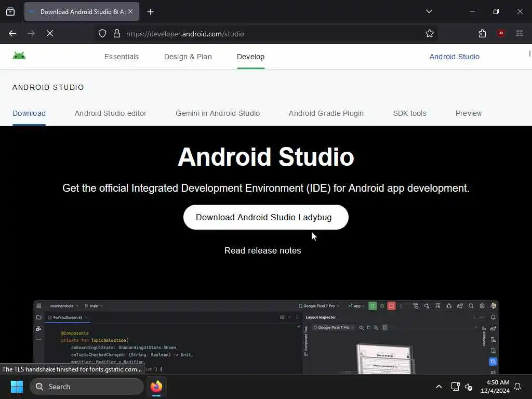Click the taskbar Search box
This screenshot has width=532, height=399.
pos(87,387)
